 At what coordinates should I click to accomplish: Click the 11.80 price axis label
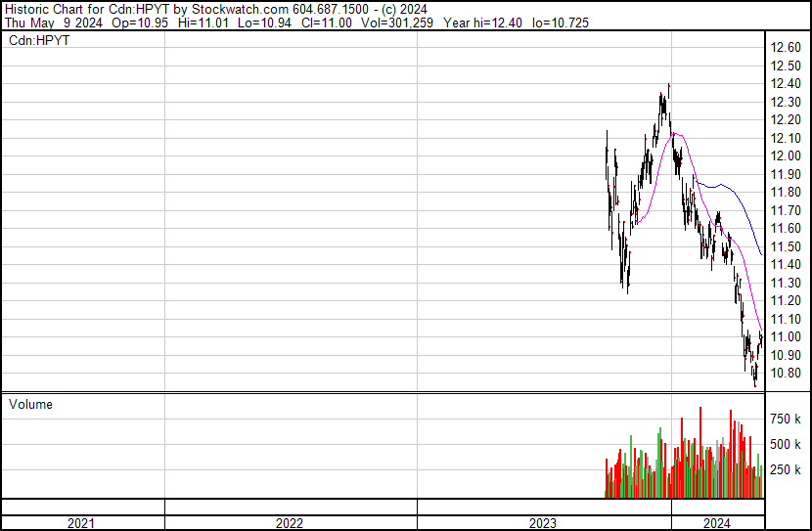point(786,193)
